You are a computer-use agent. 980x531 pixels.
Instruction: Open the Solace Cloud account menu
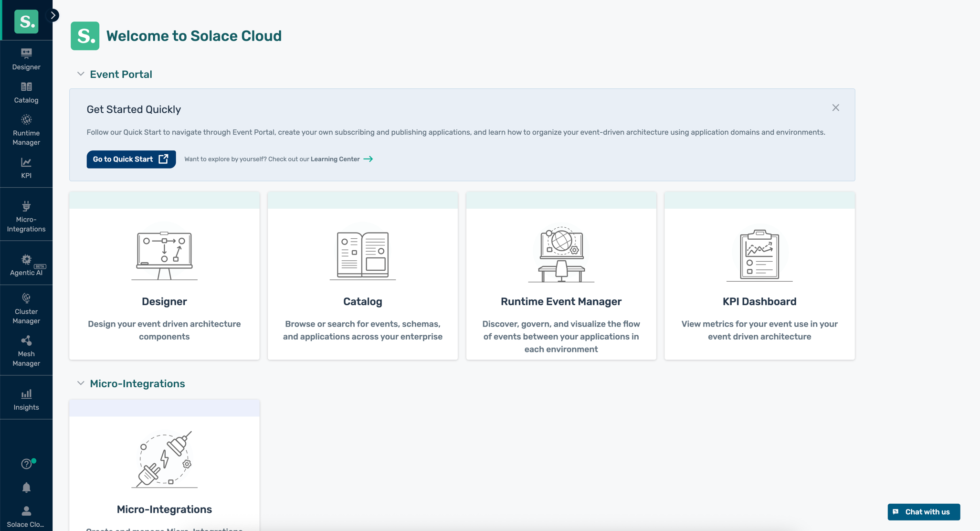pos(26,516)
